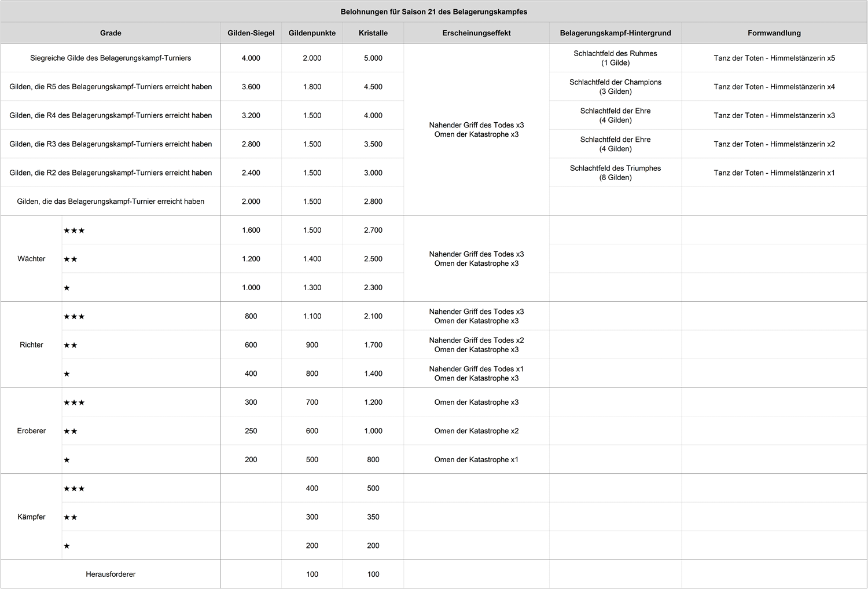Click the three-star icon in the Wächter group

(74, 231)
